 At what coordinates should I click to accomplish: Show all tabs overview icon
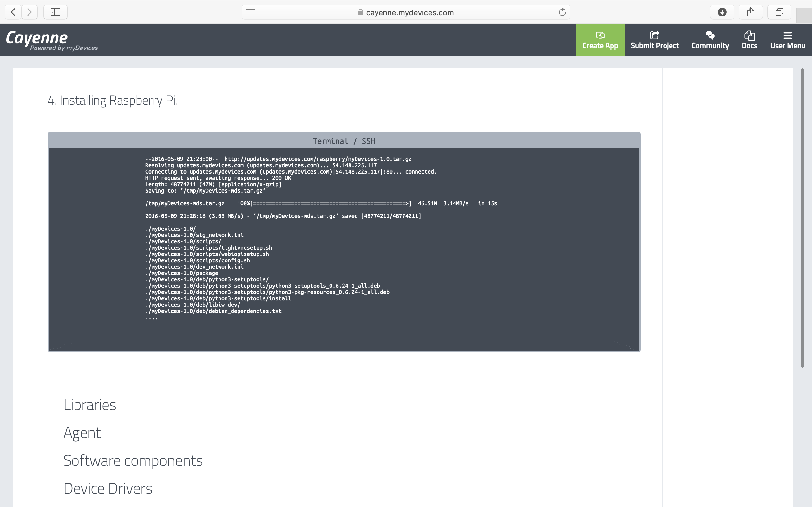point(779,12)
